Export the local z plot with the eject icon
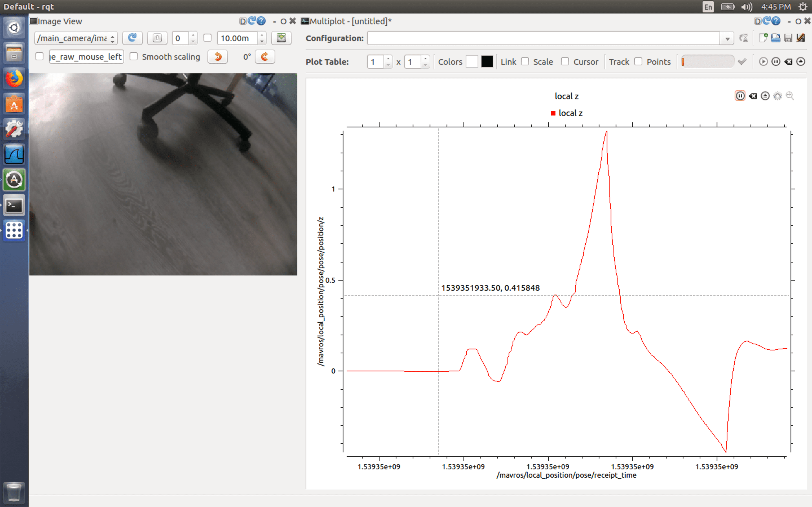 765,96
